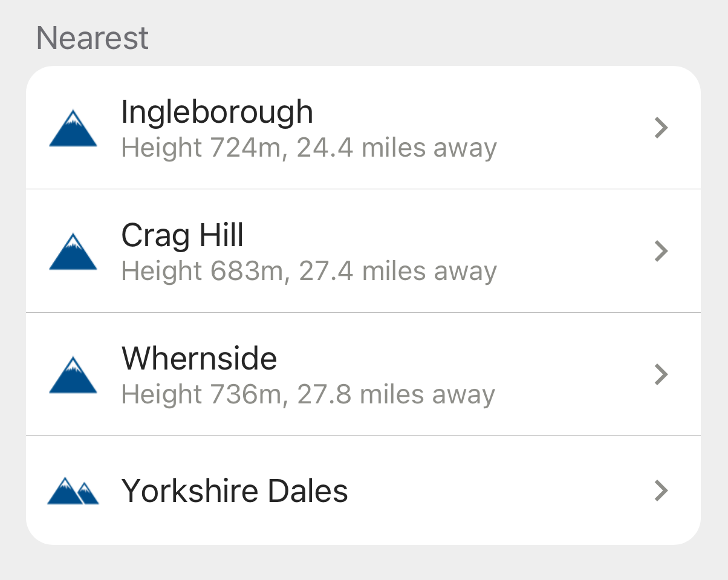Image resolution: width=728 pixels, height=580 pixels.
Task: Select the Ingleborough title text
Action: (217, 112)
